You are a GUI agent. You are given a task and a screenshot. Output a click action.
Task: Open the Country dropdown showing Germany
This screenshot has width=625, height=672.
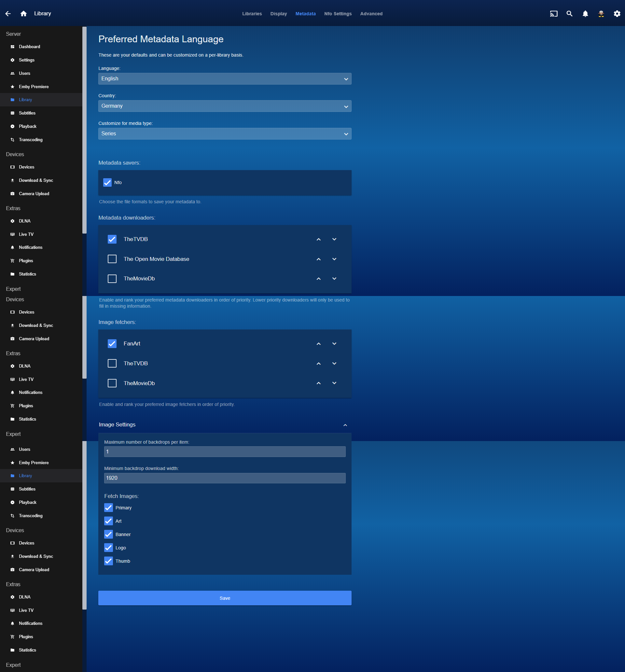point(225,106)
